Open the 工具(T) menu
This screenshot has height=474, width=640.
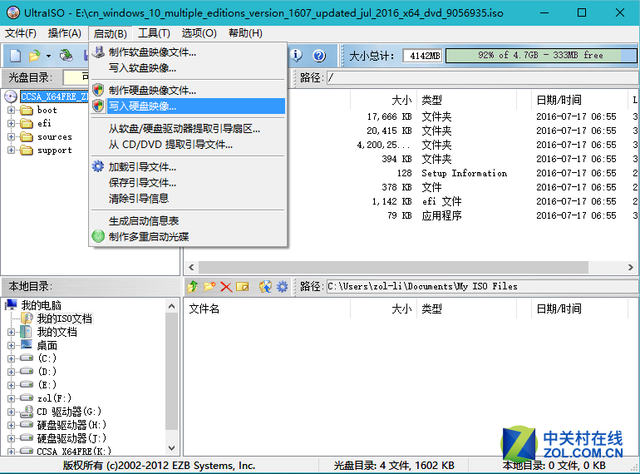coord(154,33)
